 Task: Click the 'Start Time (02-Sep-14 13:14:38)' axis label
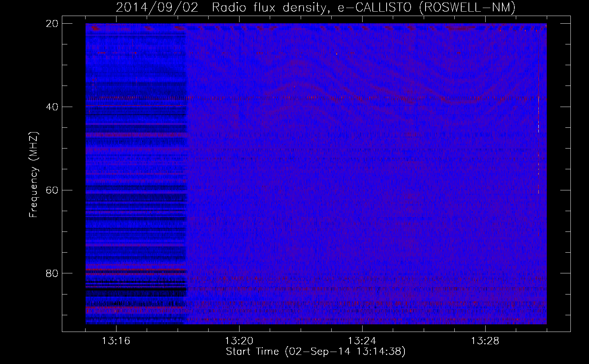click(x=316, y=352)
